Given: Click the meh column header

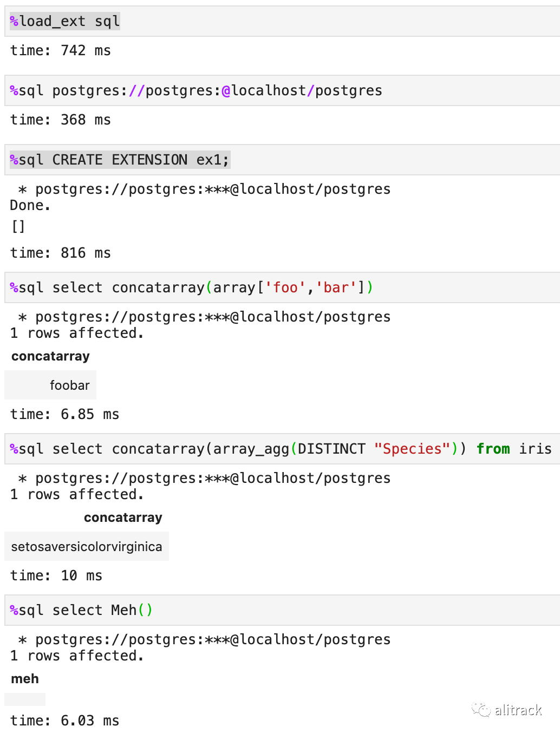Looking at the screenshot, I should (x=25, y=679).
